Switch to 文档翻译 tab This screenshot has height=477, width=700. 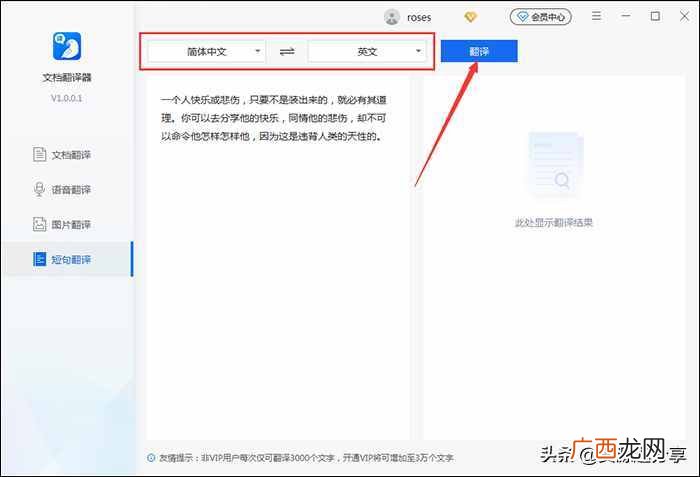tap(67, 155)
